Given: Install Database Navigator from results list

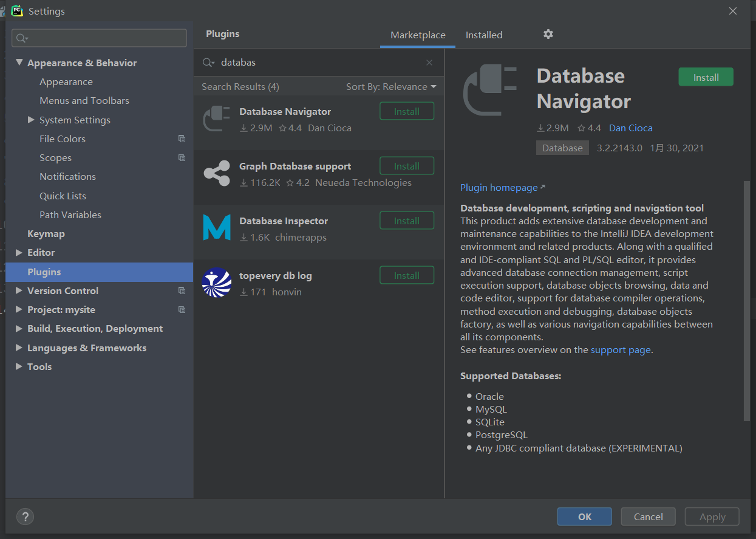Looking at the screenshot, I should [407, 111].
